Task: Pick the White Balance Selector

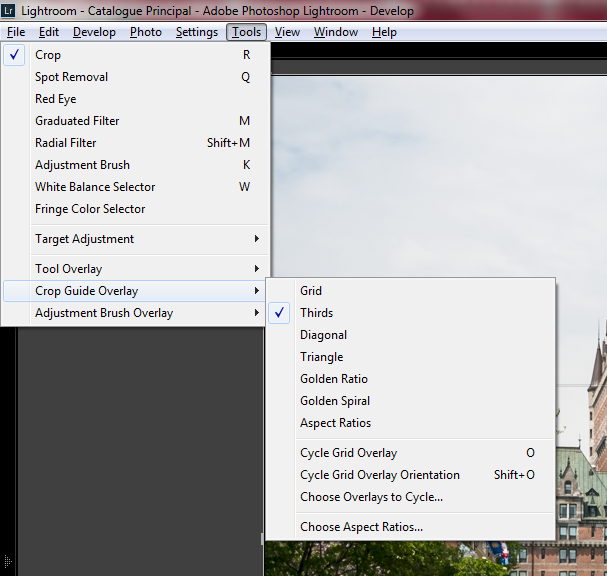Action: (x=135, y=187)
